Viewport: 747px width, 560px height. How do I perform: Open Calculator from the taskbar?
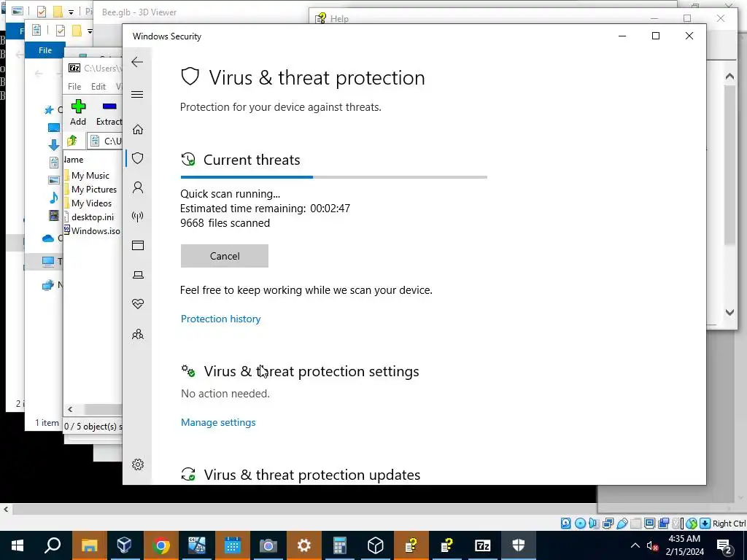tap(339, 545)
